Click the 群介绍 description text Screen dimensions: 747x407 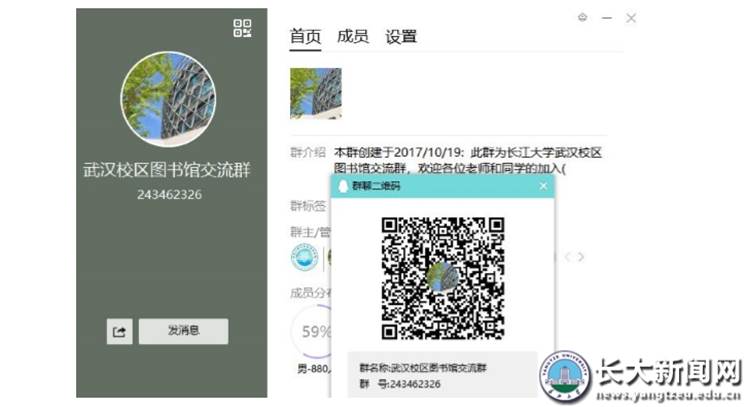pyautogui.click(x=468, y=160)
